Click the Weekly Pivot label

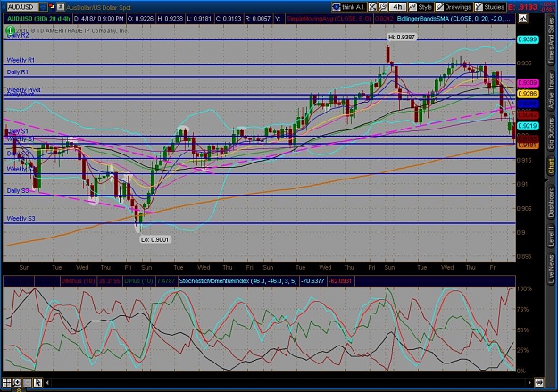click(x=24, y=89)
